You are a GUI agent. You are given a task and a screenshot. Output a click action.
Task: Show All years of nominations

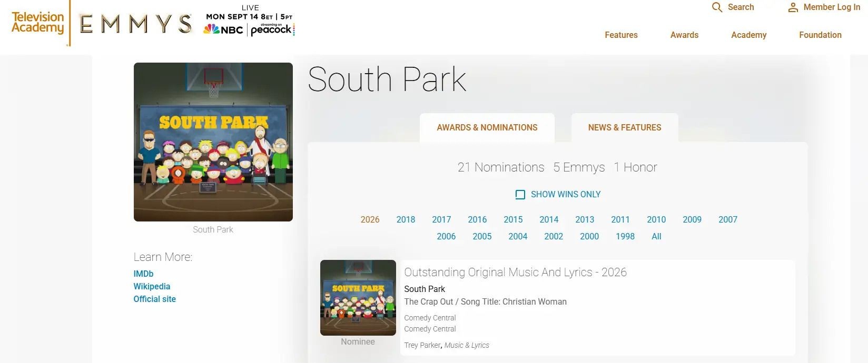coord(656,236)
